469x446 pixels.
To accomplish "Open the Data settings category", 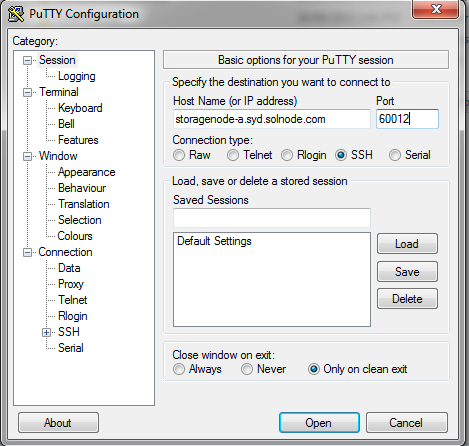I will pos(69,268).
